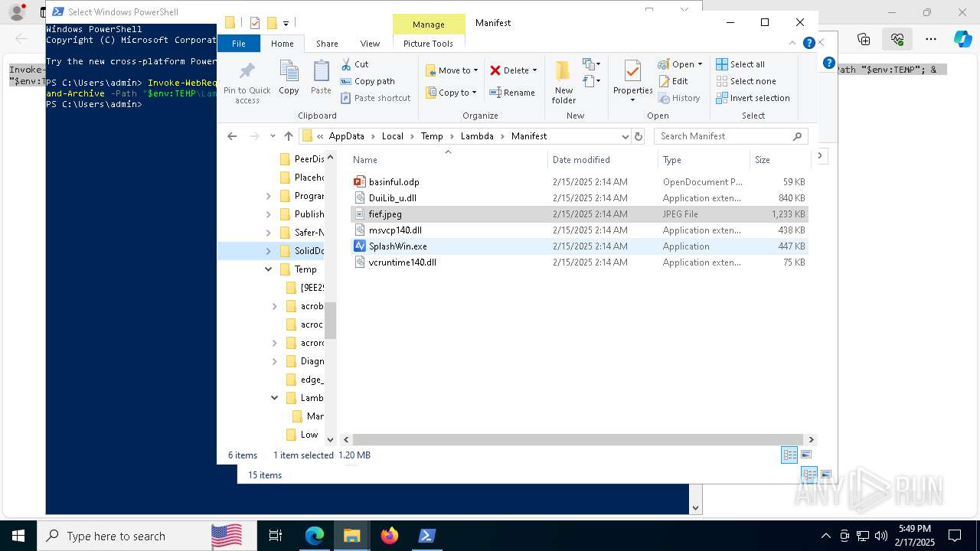The width and height of the screenshot is (980, 551).
Task: Switch to PowerShell via taskbar icon
Action: [427, 536]
